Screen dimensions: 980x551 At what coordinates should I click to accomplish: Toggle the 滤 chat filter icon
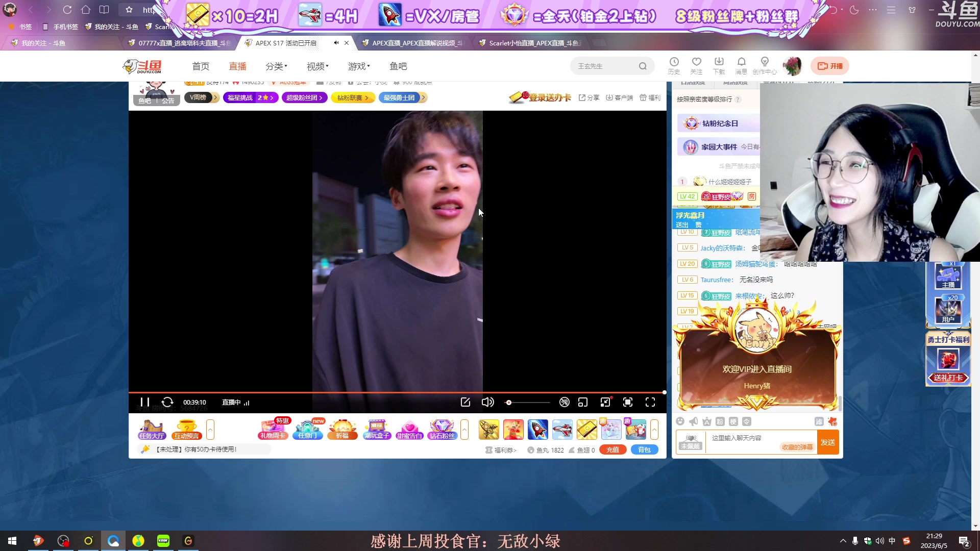[x=819, y=421]
